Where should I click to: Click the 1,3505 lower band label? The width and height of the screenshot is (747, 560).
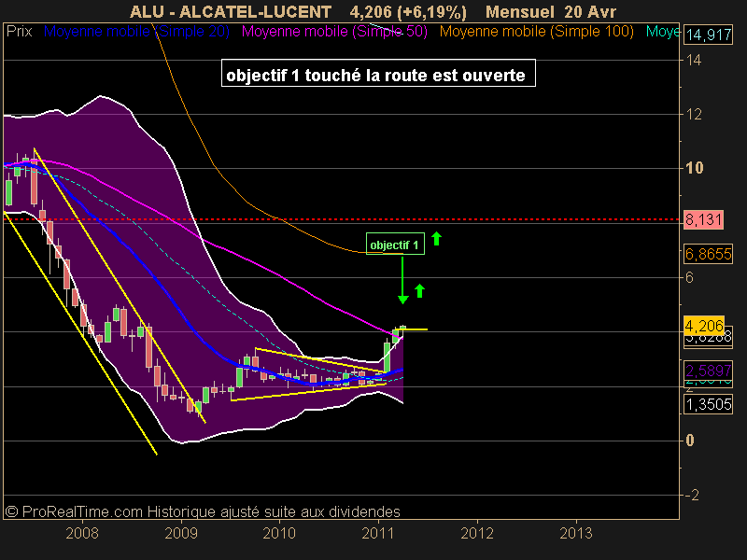(708, 404)
